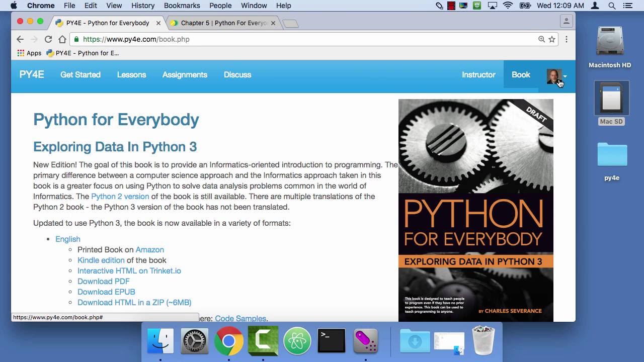Open Spotlight search in the menu bar

pyautogui.click(x=612, y=6)
